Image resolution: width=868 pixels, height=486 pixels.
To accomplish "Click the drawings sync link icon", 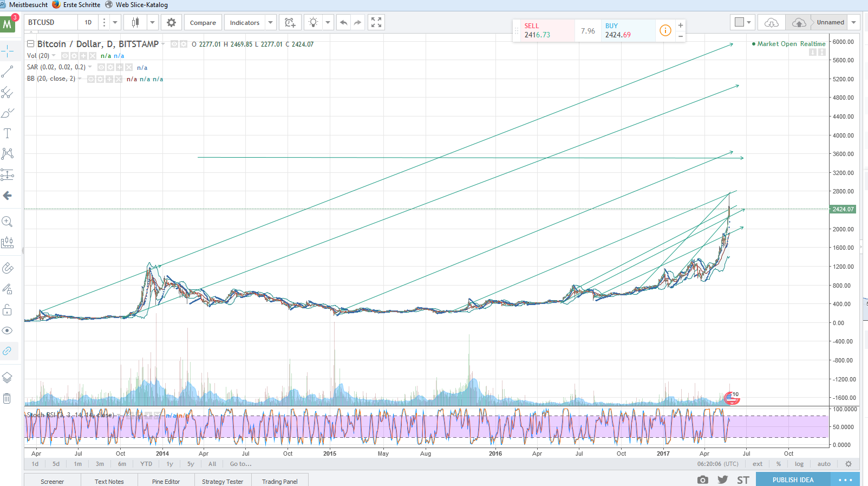I will (8, 351).
